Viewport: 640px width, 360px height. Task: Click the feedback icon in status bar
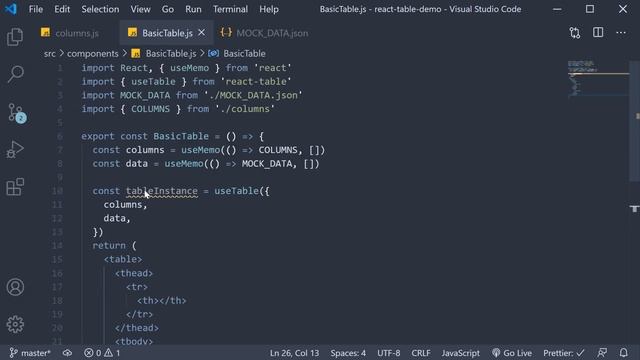602,353
